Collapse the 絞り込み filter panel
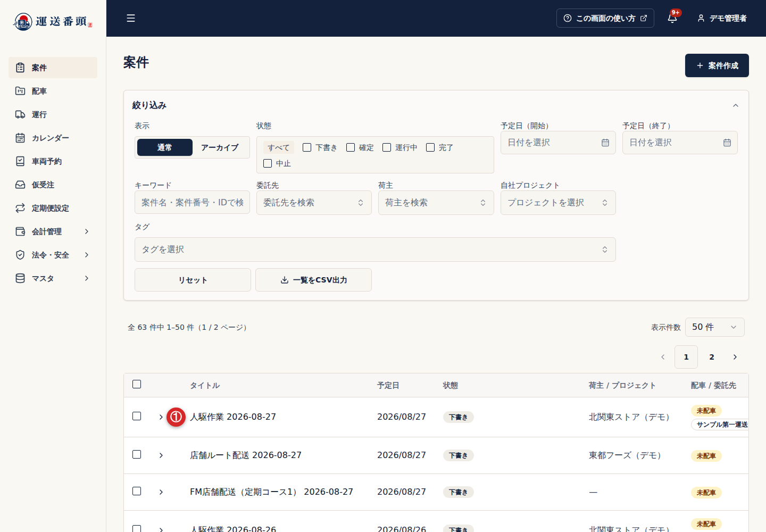The width and height of the screenshot is (766, 532). pyautogui.click(x=736, y=105)
